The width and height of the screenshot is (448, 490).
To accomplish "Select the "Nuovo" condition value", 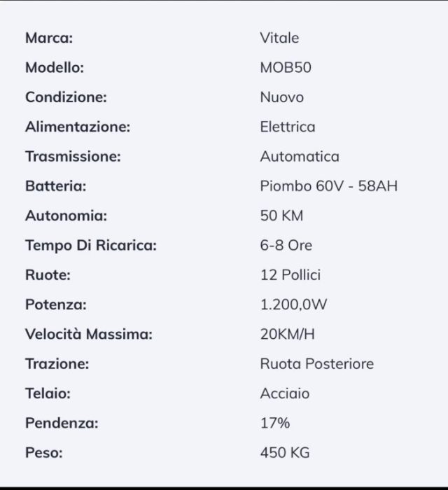I will (281, 97).
